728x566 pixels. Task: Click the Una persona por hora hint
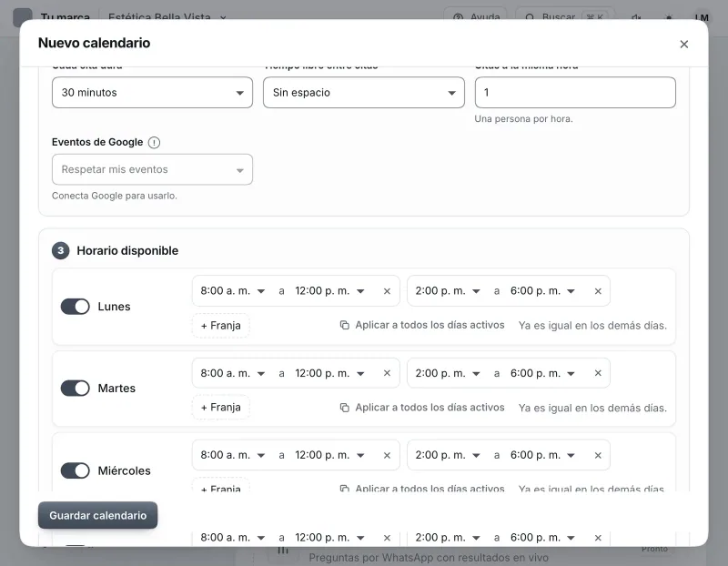click(x=524, y=119)
